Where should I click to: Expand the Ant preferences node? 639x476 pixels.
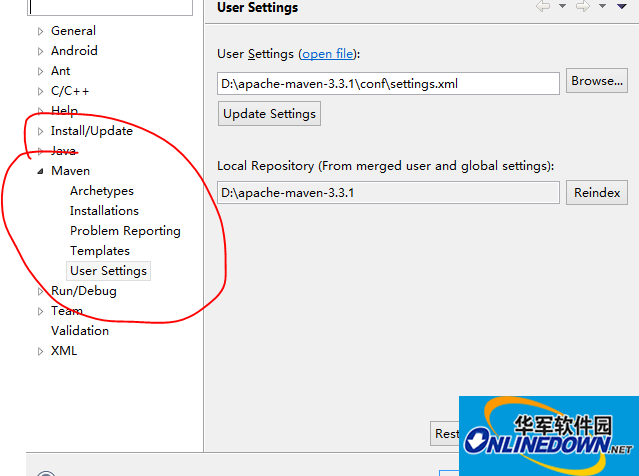point(40,71)
